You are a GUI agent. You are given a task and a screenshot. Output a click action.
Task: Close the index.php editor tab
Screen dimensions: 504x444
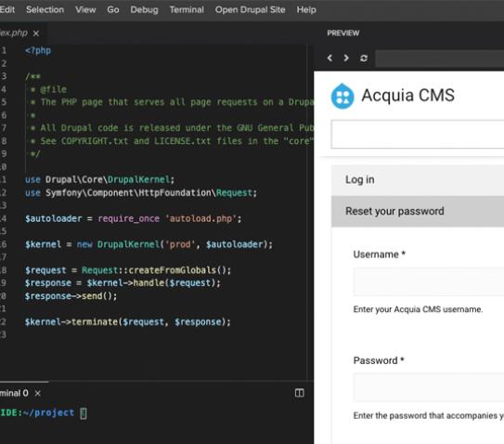click(x=36, y=33)
